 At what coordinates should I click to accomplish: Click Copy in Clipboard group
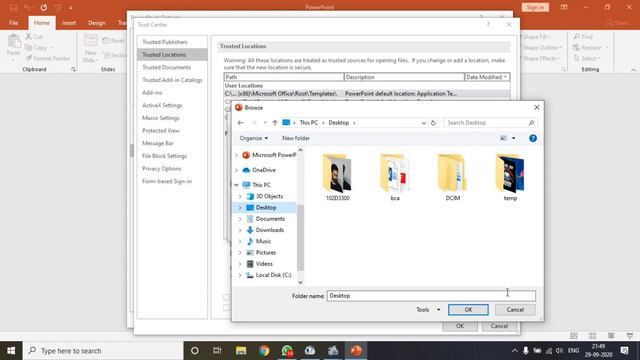36,48
